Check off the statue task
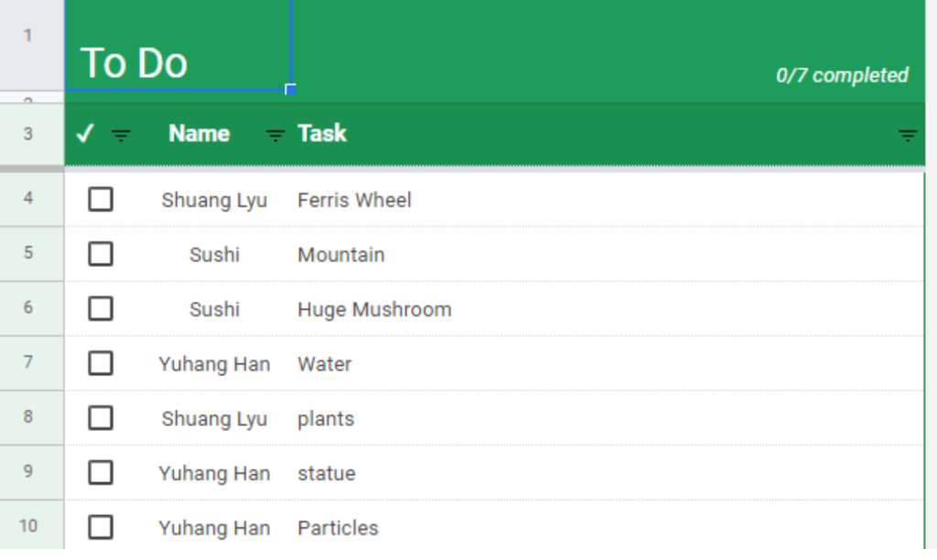The height and width of the screenshot is (560, 937). pos(101,473)
